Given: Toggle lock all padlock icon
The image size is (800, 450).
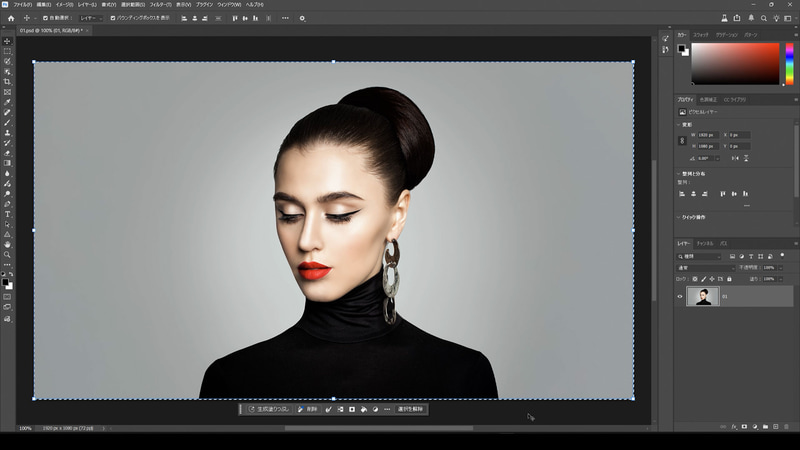Looking at the screenshot, I should pyautogui.click(x=729, y=279).
